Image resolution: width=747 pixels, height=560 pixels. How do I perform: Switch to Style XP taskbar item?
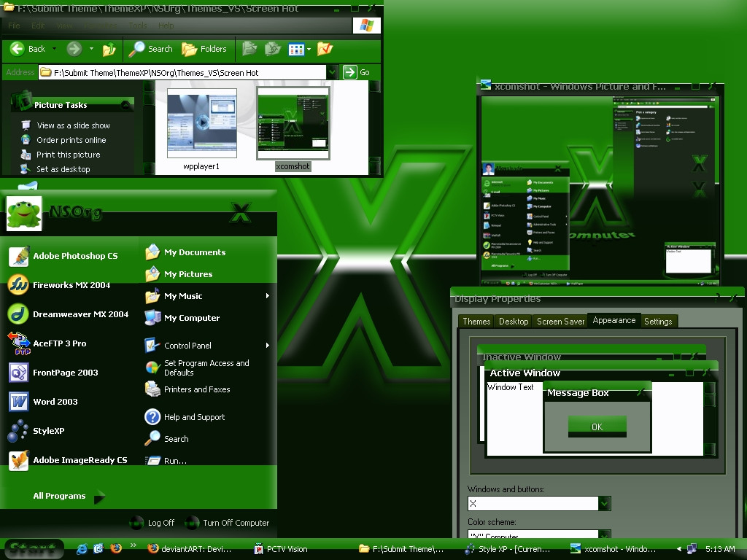coord(508,549)
